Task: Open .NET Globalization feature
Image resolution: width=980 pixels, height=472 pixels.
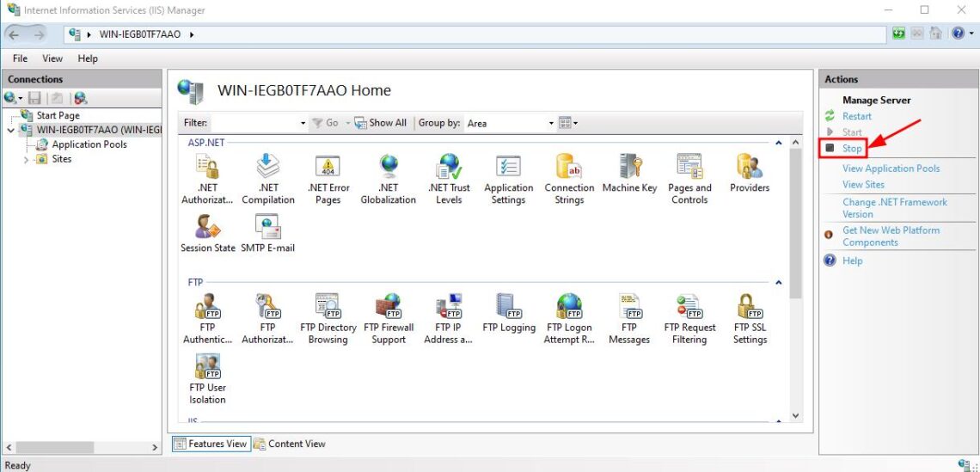Action: click(388, 180)
